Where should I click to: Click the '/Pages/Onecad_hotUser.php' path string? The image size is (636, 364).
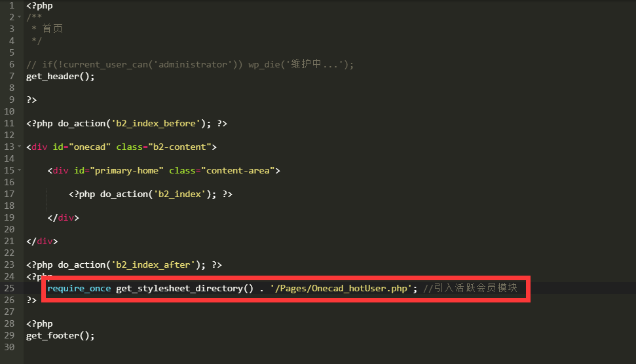tap(341, 288)
